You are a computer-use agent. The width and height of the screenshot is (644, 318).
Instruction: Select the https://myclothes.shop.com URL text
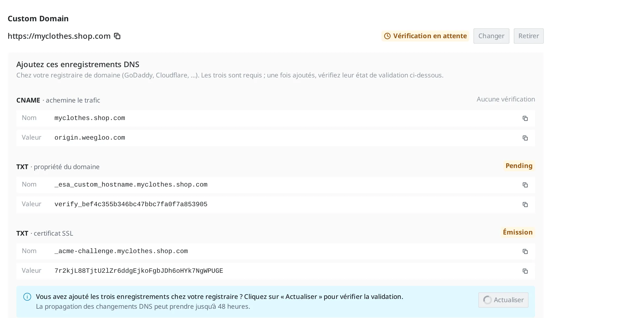pos(59,36)
